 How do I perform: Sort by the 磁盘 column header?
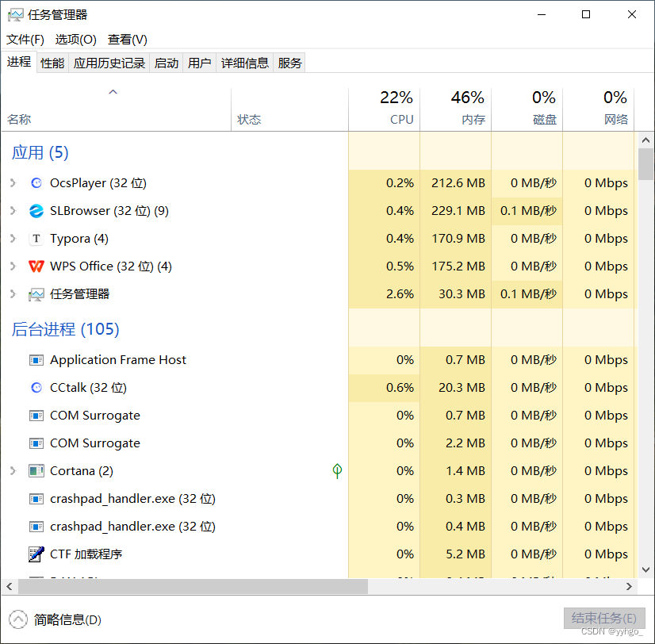[x=527, y=109]
